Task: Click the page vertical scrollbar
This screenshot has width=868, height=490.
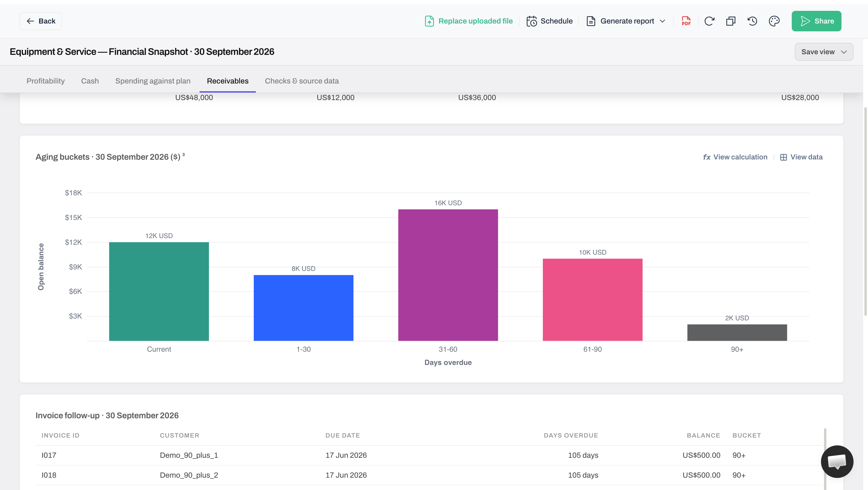Action: point(865,211)
